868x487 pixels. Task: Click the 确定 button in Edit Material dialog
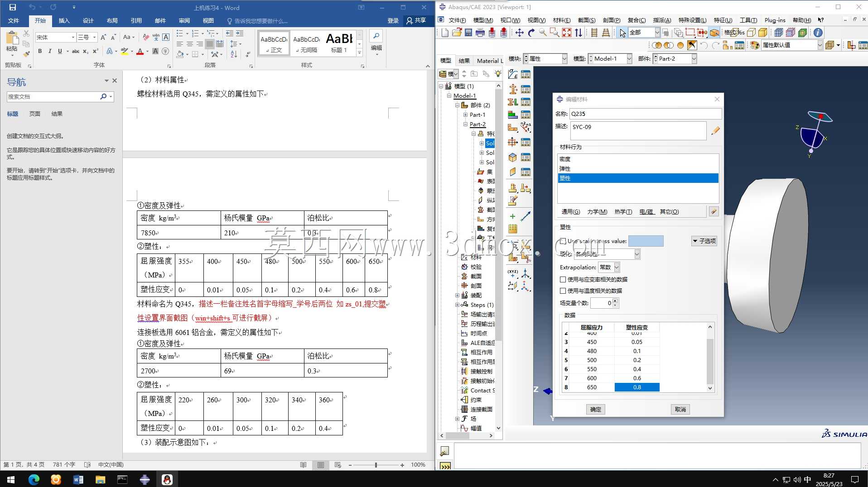pyautogui.click(x=595, y=409)
